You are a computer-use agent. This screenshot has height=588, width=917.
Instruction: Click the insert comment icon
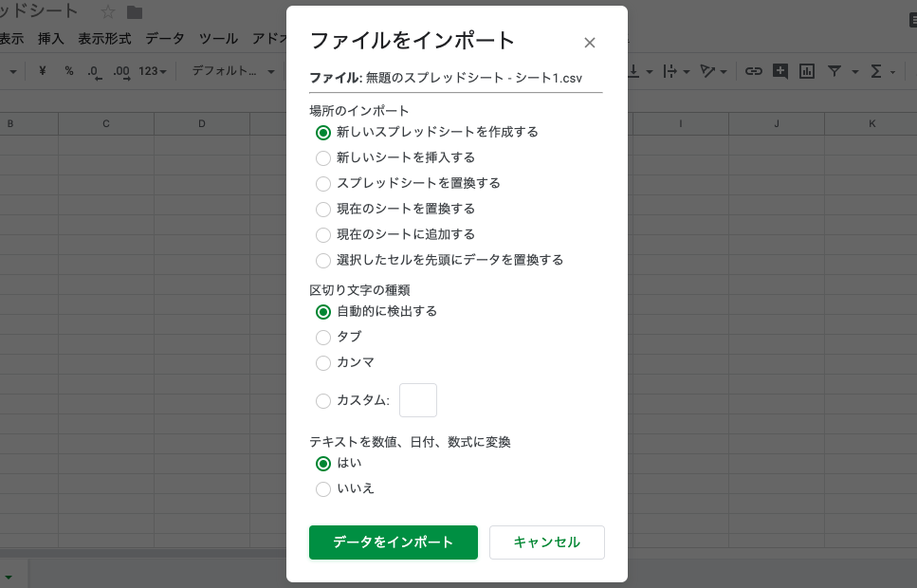[780, 71]
